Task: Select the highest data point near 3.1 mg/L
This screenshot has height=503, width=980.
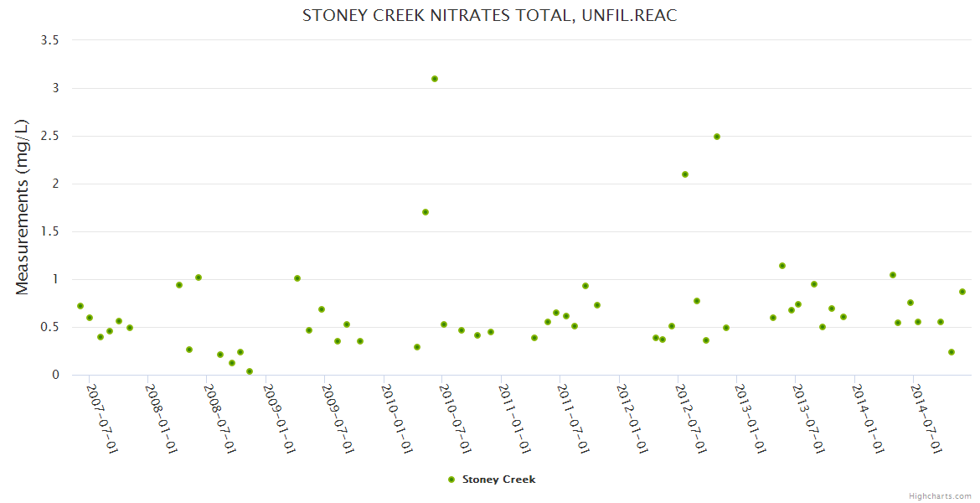Action: (x=435, y=79)
